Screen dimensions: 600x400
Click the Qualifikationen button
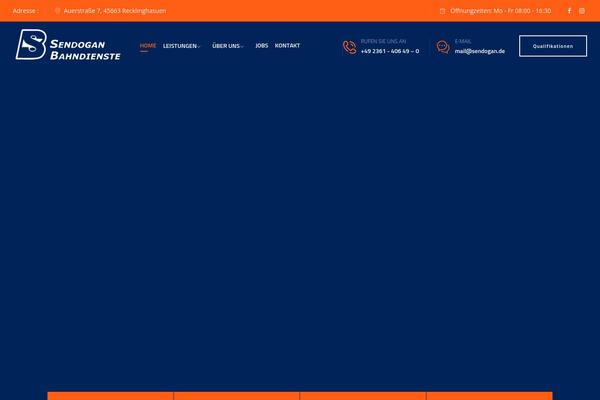coord(553,46)
